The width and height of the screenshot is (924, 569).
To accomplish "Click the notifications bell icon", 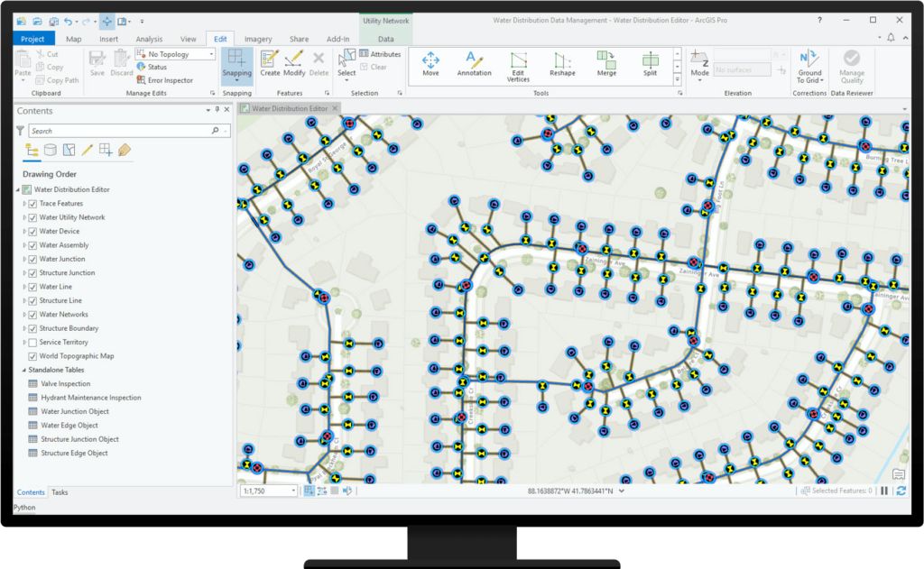I will click(891, 38).
